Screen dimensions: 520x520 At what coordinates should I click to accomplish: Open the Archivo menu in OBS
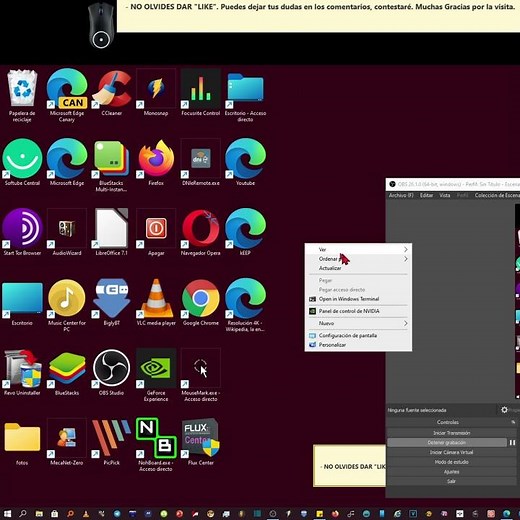(401, 195)
